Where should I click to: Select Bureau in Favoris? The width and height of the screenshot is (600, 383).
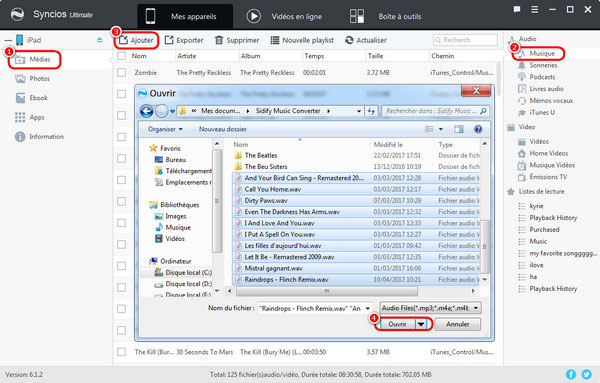click(176, 160)
